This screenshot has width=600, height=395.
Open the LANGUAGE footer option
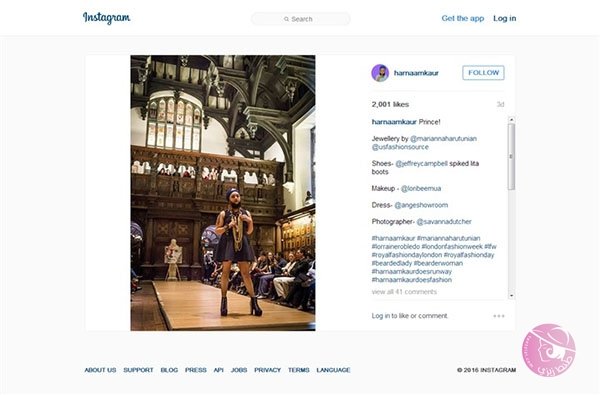333,370
